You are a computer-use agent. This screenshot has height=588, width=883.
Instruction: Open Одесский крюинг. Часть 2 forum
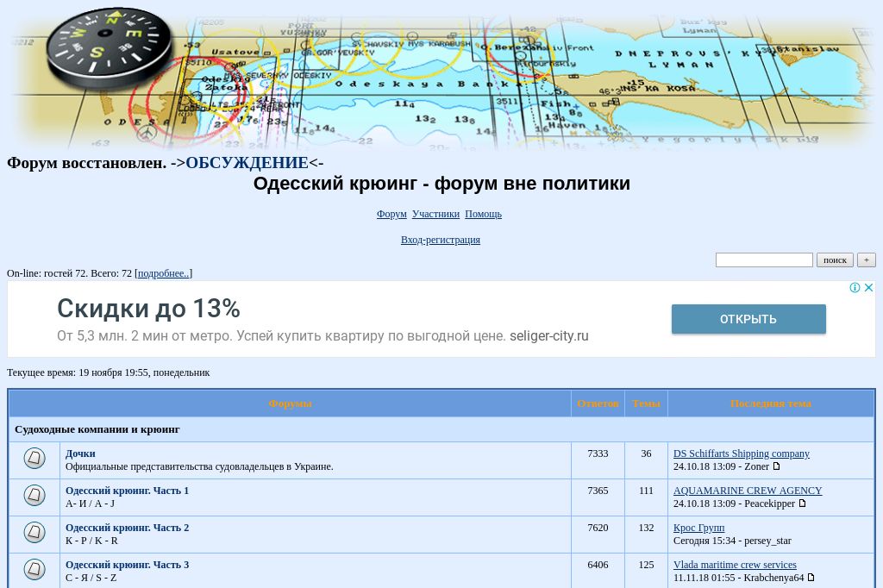tap(128, 528)
